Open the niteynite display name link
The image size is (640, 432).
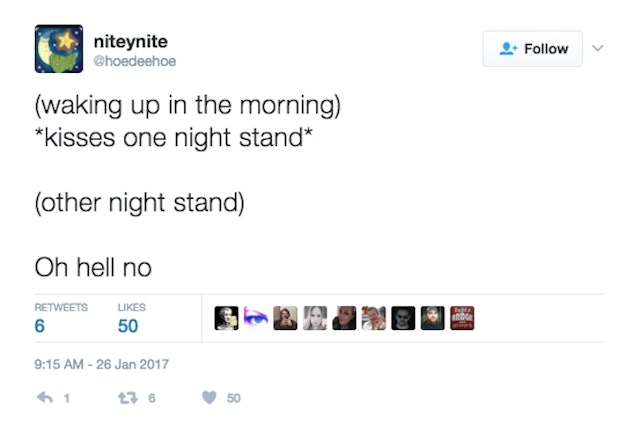130,41
